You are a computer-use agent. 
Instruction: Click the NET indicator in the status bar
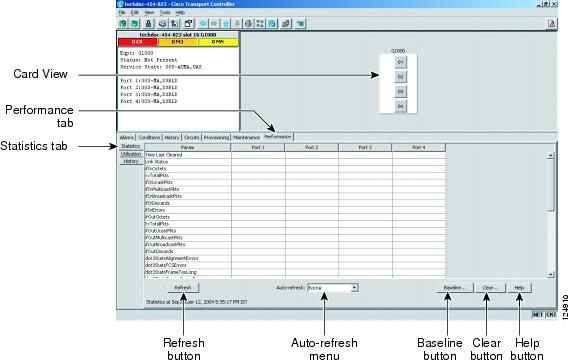537,314
